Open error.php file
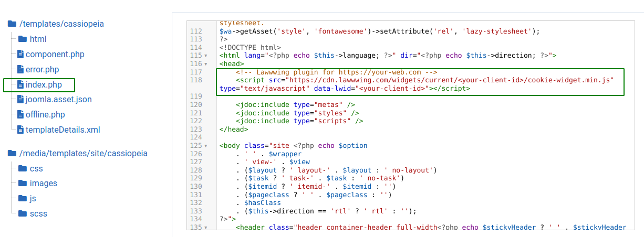The image size is (644, 237). tap(43, 69)
